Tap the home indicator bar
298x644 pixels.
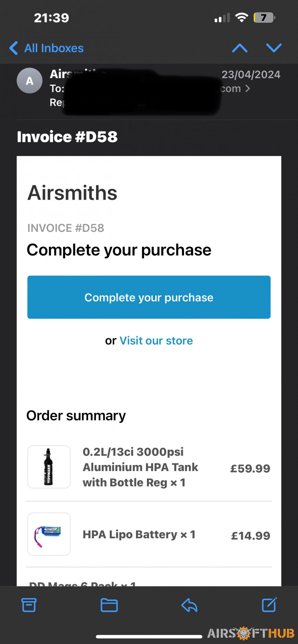(x=149, y=637)
